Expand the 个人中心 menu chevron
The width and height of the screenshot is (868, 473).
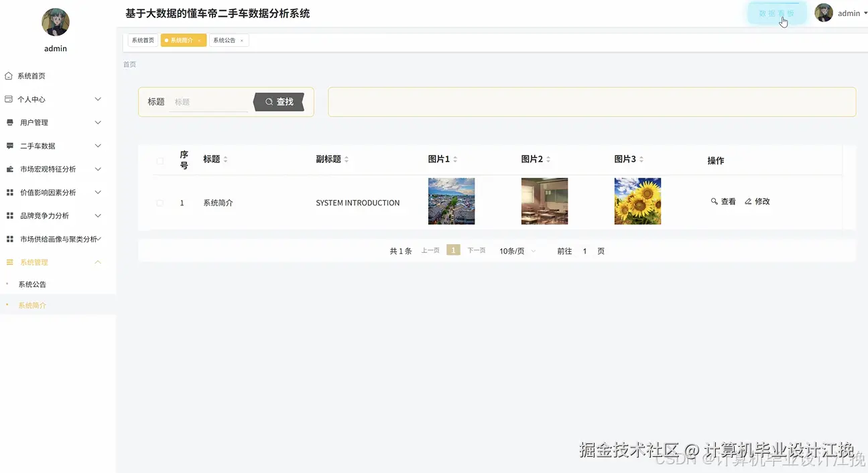pyautogui.click(x=98, y=99)
